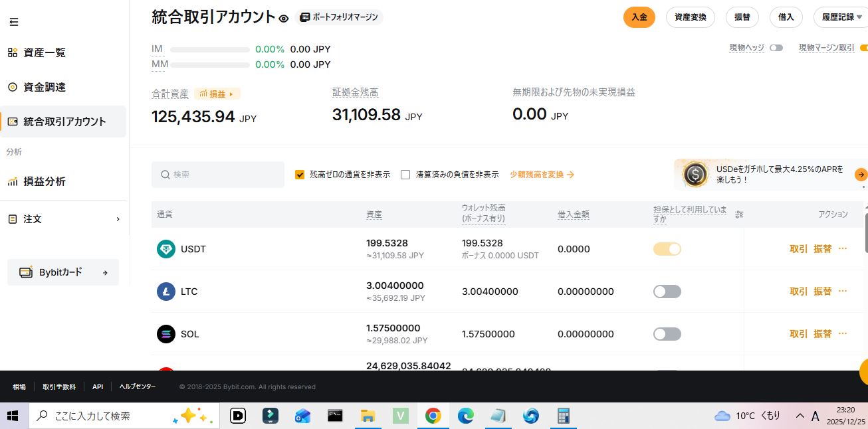Check the 清算済みの負債を非表示 checkbox
This screenshot has height=429, width=868.
(405, 175)
